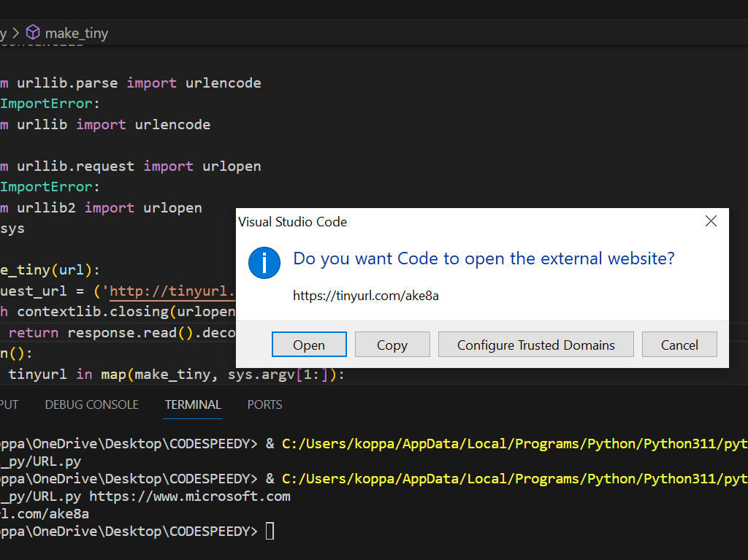Viewport: 748px width, 560px height.
Task: Click the terminal cursor prompt input
Action: (x=270, y=531)
